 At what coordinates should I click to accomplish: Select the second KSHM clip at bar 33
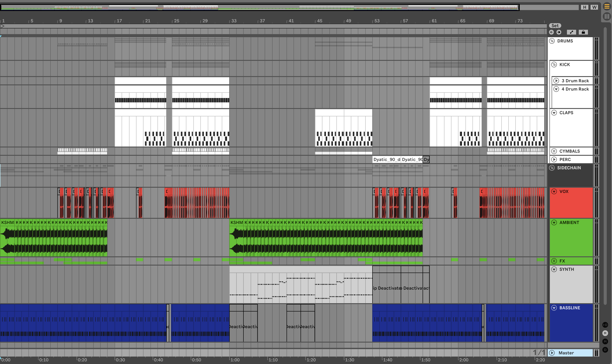tap(237, 222)
